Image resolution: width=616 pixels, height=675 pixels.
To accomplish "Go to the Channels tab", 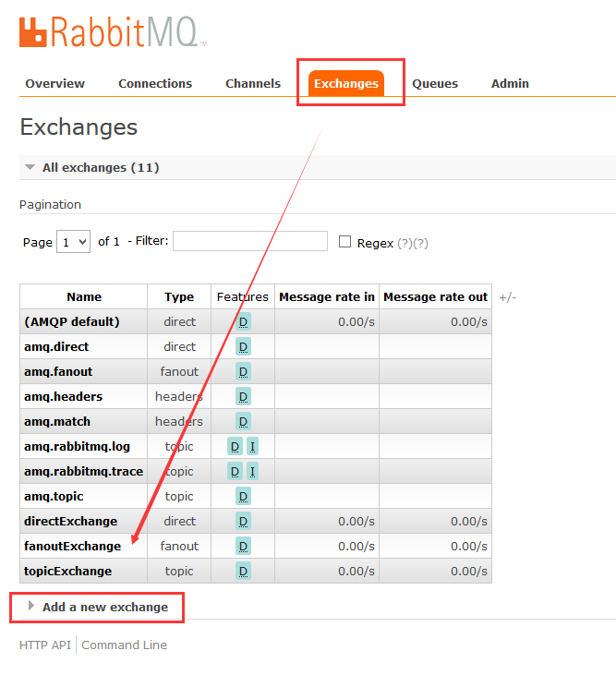I will coord(253,83).
